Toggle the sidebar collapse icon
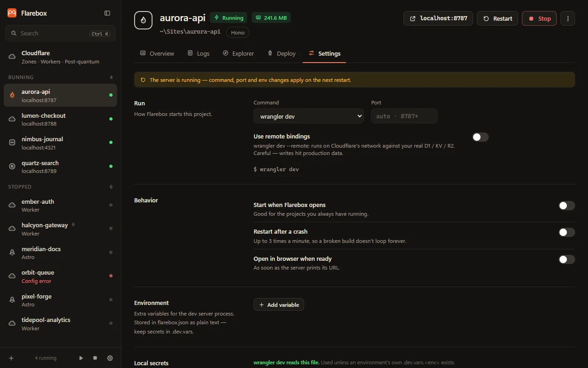 point(107,13)
